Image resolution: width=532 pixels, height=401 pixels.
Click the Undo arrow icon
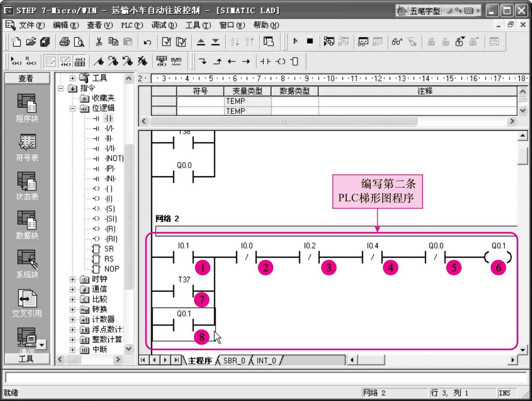click(x=147, y=42)
